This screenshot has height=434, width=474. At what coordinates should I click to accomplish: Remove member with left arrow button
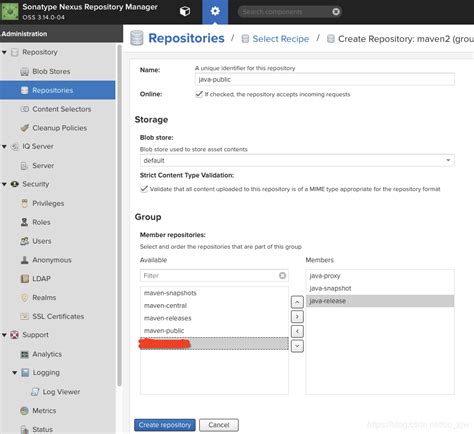297,331
